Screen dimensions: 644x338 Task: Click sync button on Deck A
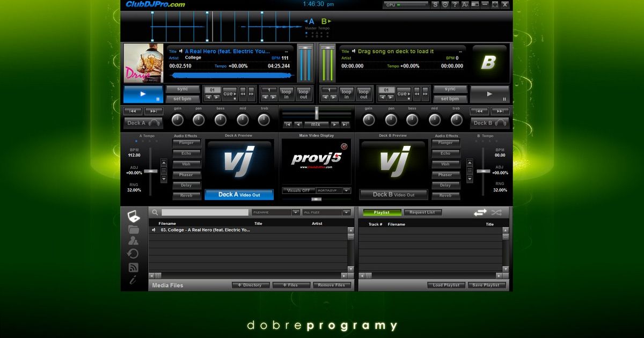(182, 89)
